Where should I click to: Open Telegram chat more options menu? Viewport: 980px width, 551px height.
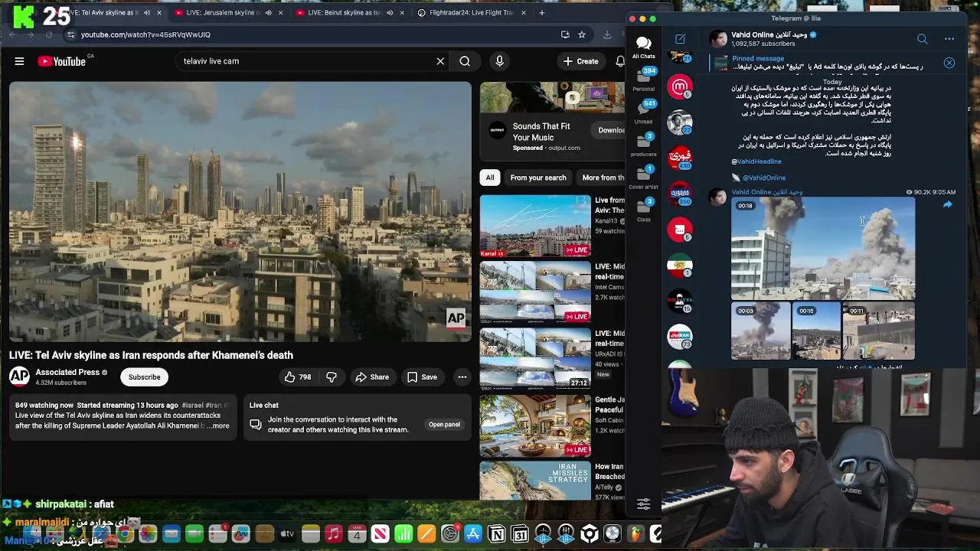click(x=949, y=39)
